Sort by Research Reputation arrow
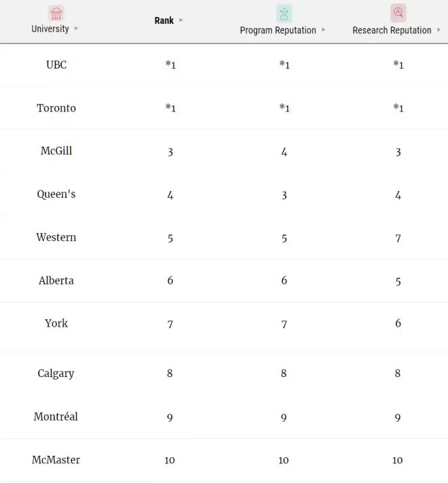The image size is (448, 483). click(439, 30)
